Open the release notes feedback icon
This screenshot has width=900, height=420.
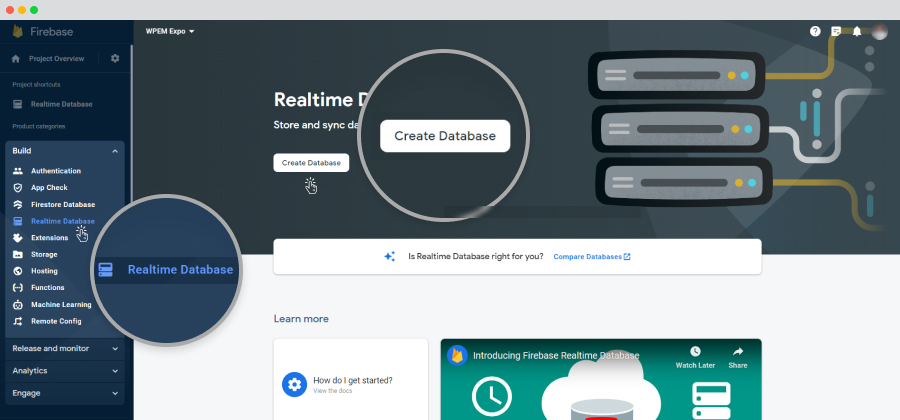[836, 32]
